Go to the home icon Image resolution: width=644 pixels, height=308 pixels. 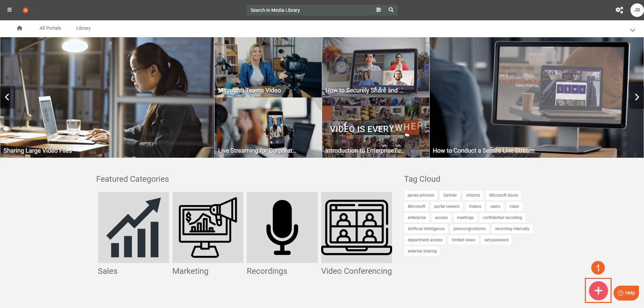click(20, 28)
